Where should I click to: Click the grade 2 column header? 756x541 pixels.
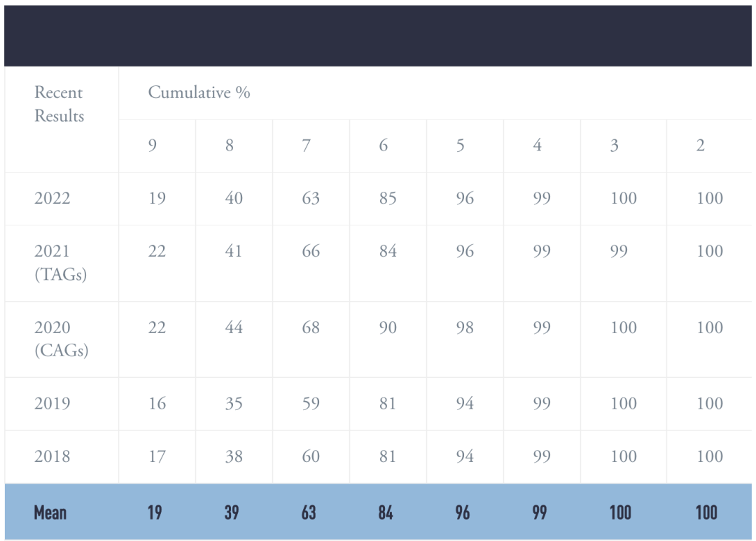coord(701,145)
